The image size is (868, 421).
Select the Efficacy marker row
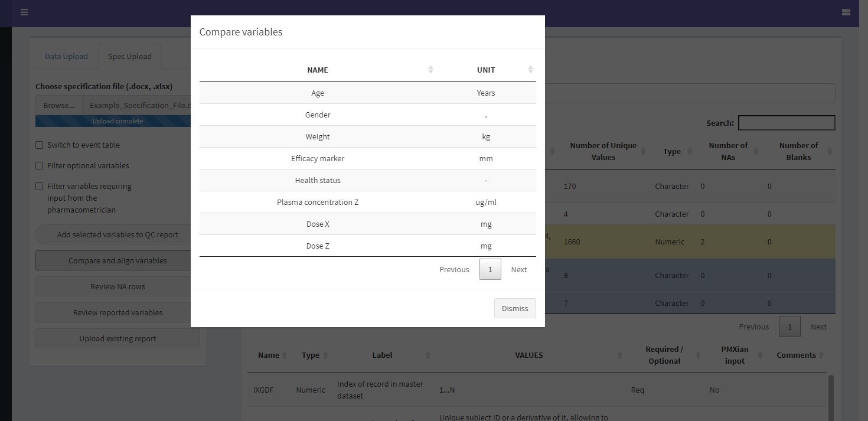368,158
